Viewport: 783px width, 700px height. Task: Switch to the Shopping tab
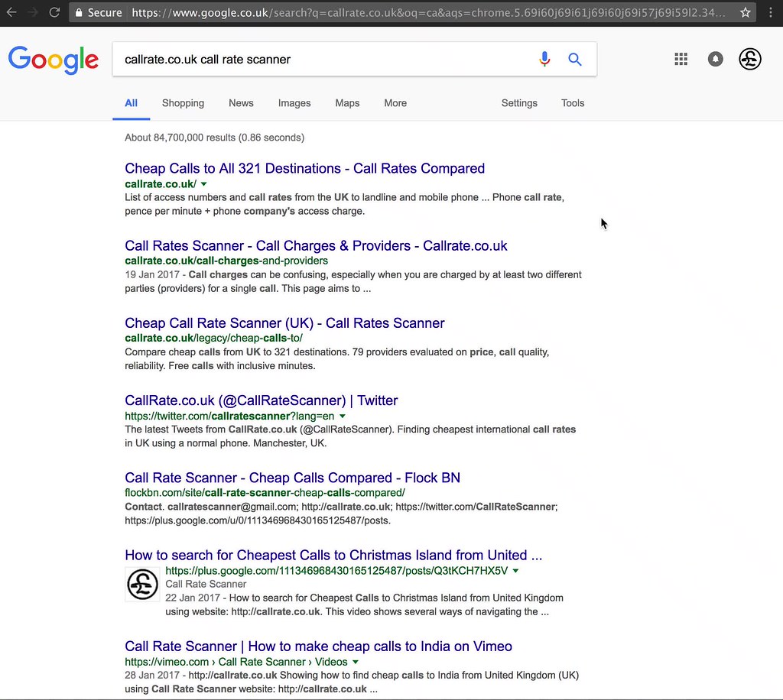(183, 103)
